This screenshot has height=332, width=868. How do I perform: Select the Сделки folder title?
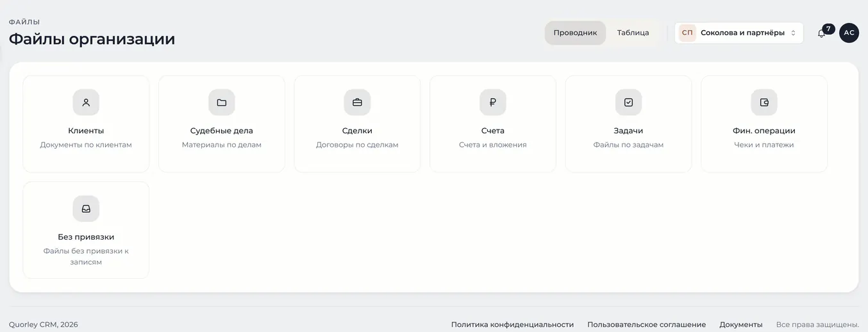point(357,131)
